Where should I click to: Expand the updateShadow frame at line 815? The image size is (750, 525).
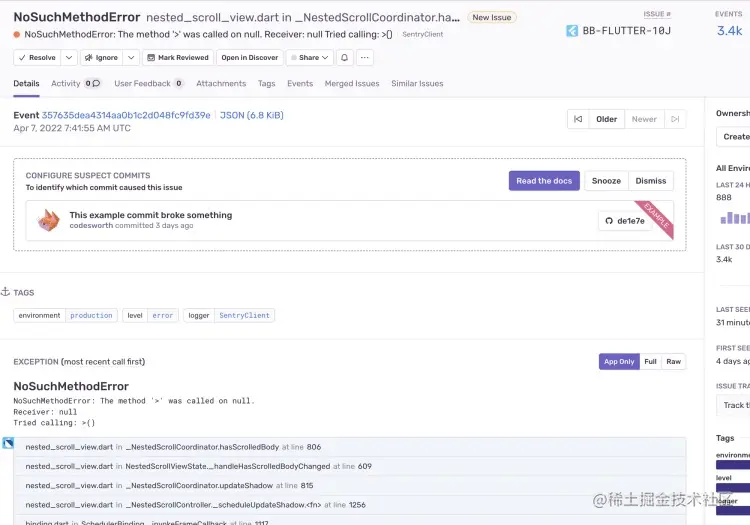350,485
